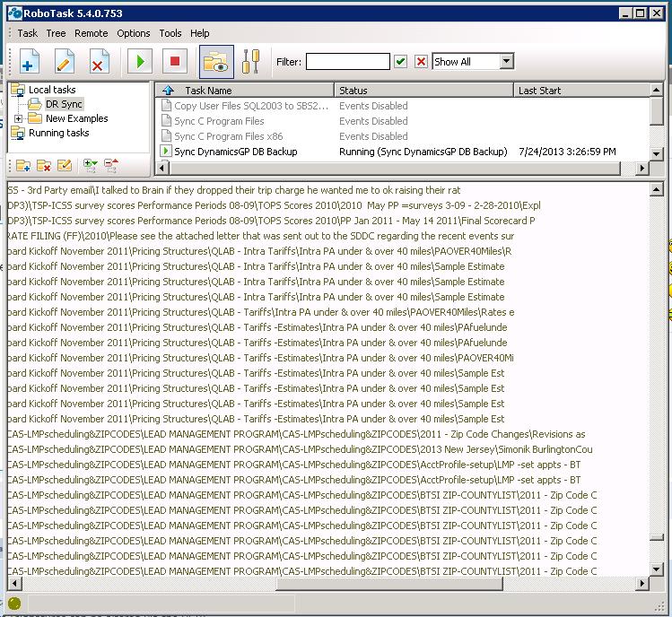This screenshot has height=617, width=672.
Task: Click log pane horizontal scroll left arrow
Action: click(x=14, y=583)
